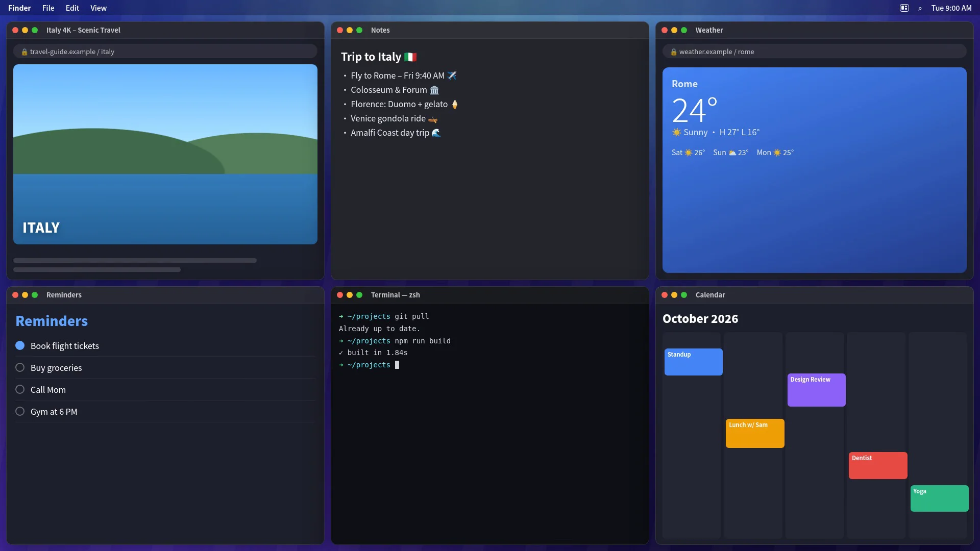This screenshot has height=551, width=980.
Task: Click the lock icon in travel-guide address bar
Action: [x=24, y=52]
